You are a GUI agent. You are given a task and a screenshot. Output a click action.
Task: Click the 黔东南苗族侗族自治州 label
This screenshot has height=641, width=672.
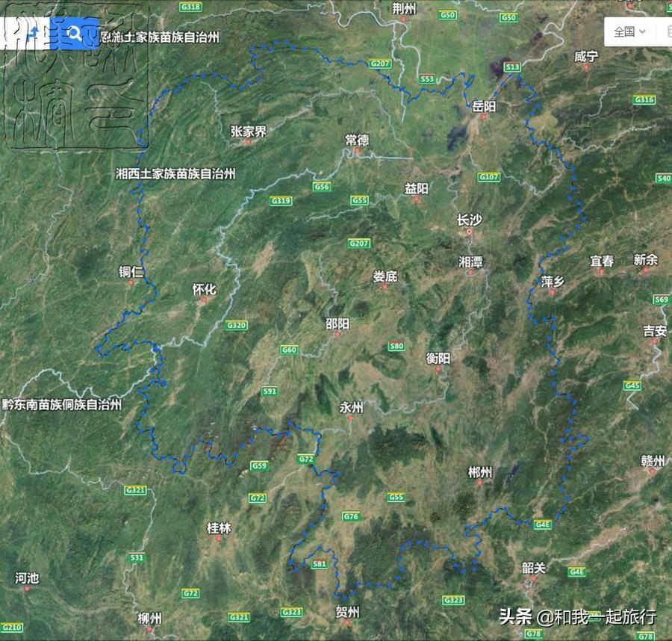pos(62,404)
